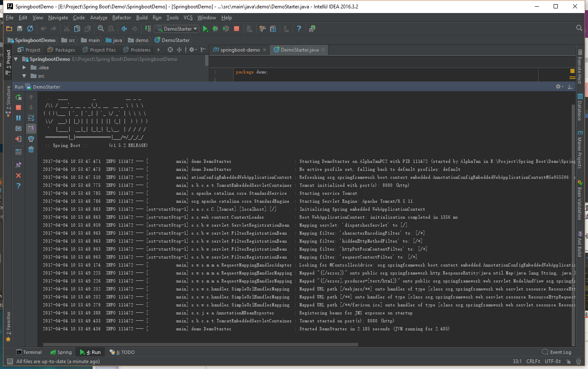Click the console horizontal scrollbar
The image size is (588, 369).
200,345
